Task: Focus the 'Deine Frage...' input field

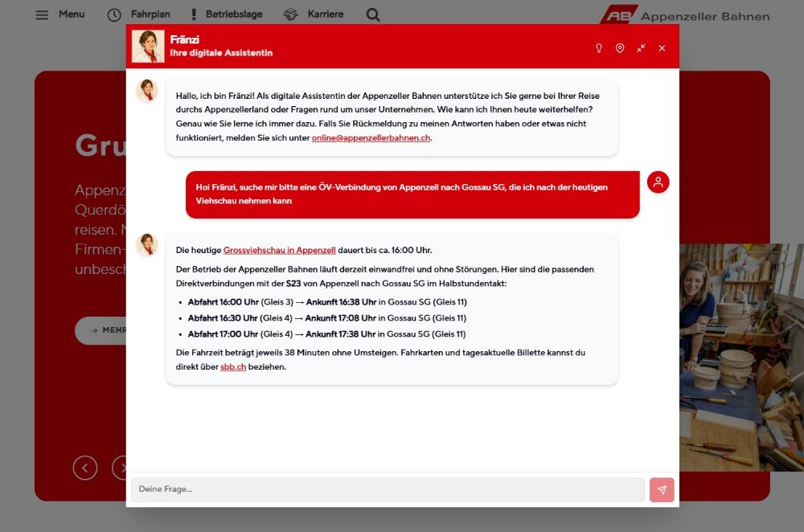Action: pos(388,489)
